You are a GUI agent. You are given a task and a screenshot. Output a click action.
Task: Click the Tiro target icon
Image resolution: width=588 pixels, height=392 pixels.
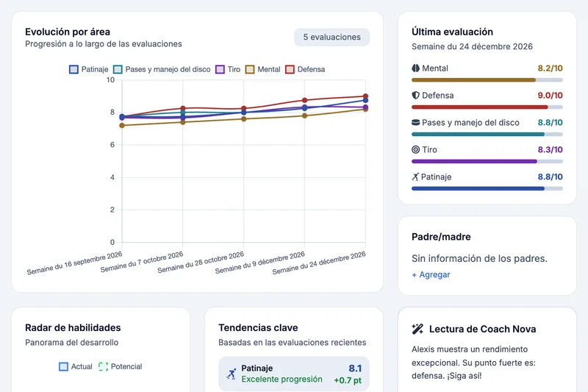point(415,150)
